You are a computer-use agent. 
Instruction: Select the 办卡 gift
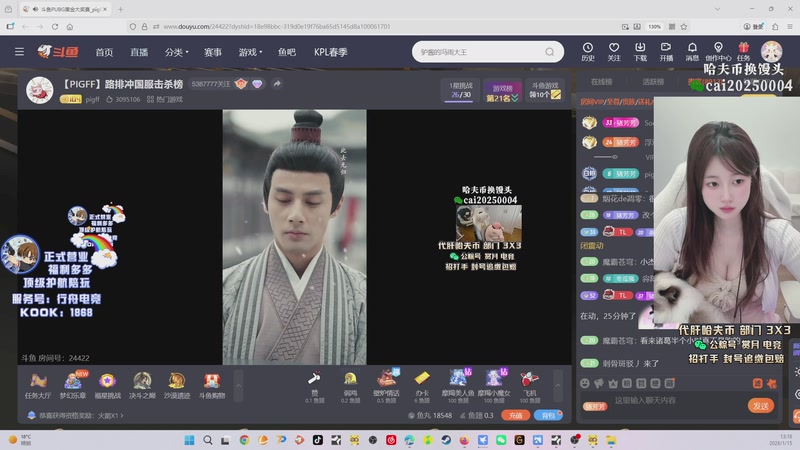[421, 386]
